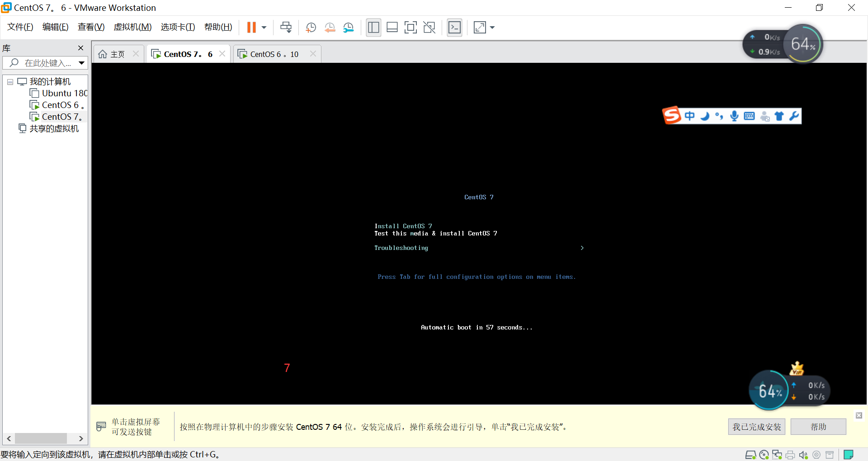Open the power options dropdown beside pause
Screen dimensions: 868x461
(x=264, y=28)
